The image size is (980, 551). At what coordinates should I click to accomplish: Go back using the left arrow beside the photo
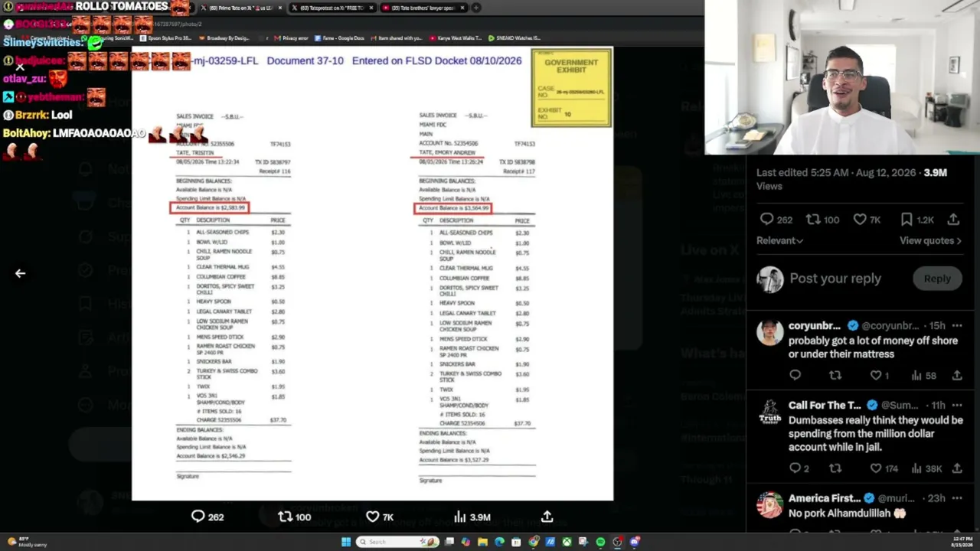(20, 273)
